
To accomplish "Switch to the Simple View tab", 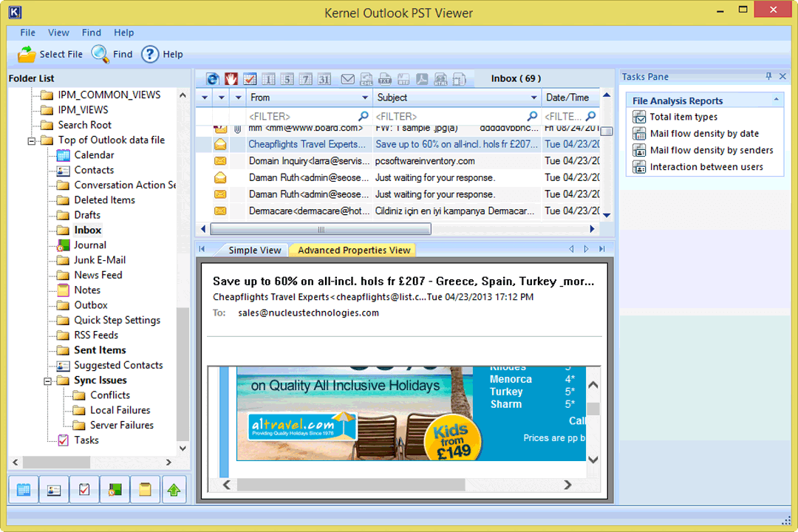I will (254, 250).
